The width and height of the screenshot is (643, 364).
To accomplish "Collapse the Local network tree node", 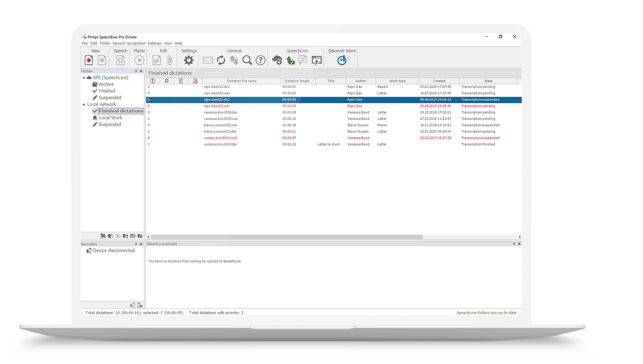I will tap(84, 104).
